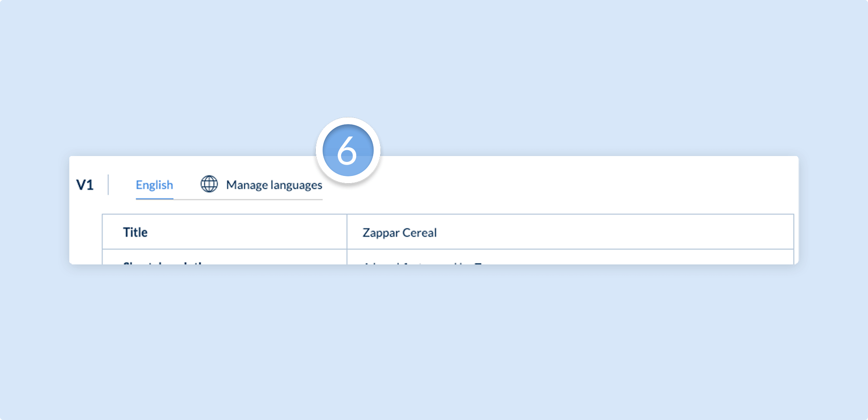Select the cut-off short description value cell
The height and width of the screenshot is (420, 868).
570,257
